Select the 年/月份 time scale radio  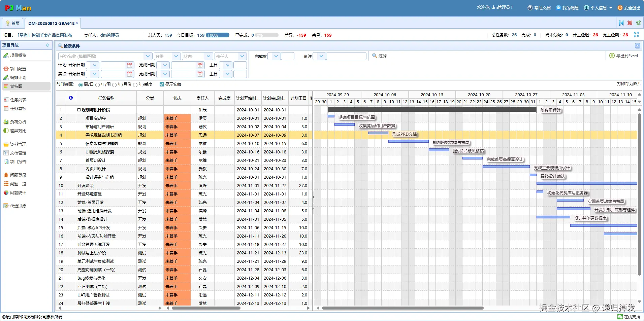pos(115,85)
